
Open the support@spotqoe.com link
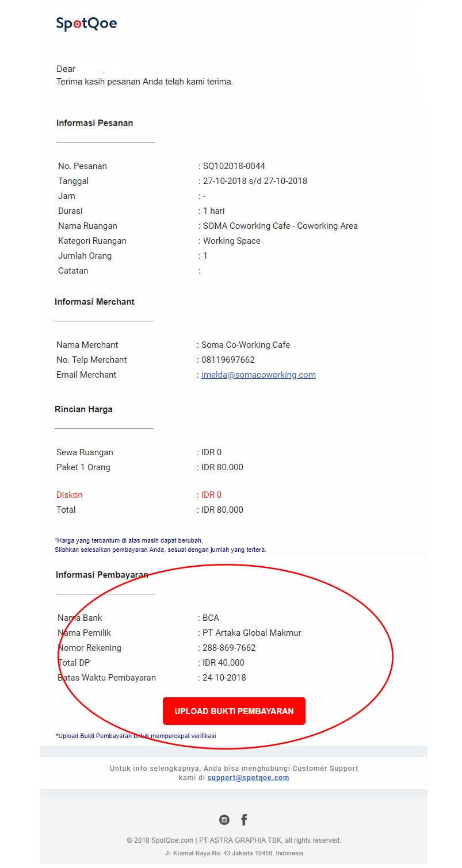tap(249, 778)
